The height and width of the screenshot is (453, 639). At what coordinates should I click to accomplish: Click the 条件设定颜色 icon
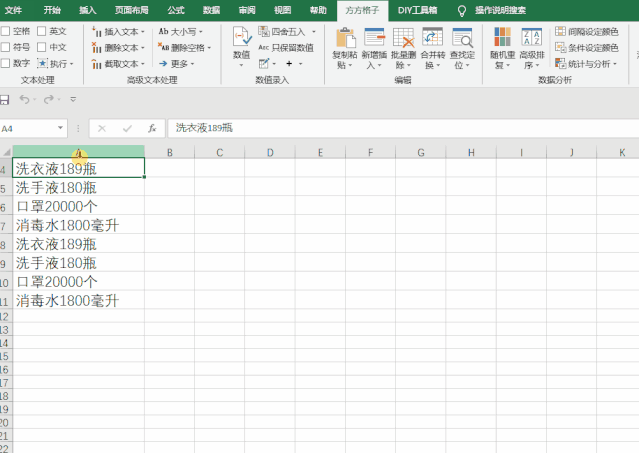point(560,48)
